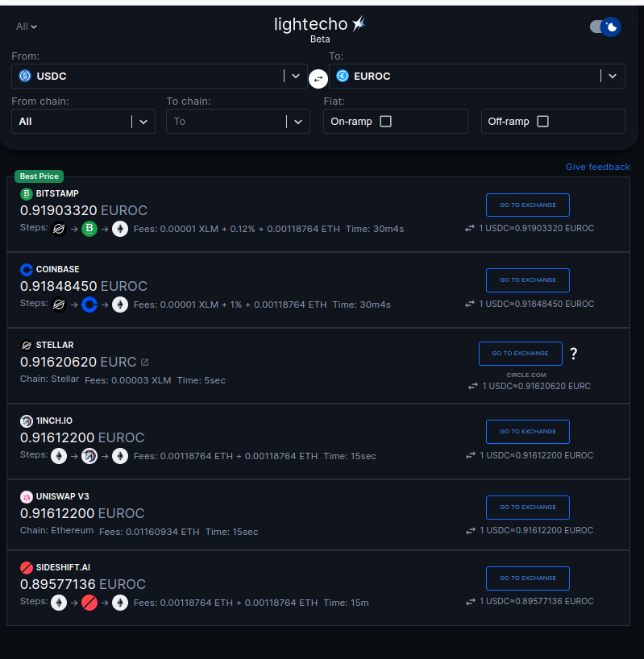This screenshot has width=644, height=659.
Task: Click the Uniswap fees 0.01160934 ETH text
Action: pos(149,532)
